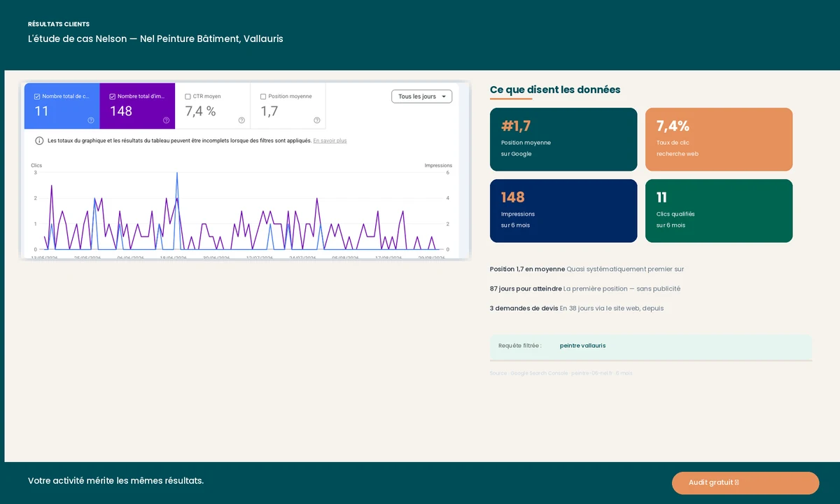Click the Votre activité mérite les mêmes résultats text
840x504 pixels.
coord(116,481)
